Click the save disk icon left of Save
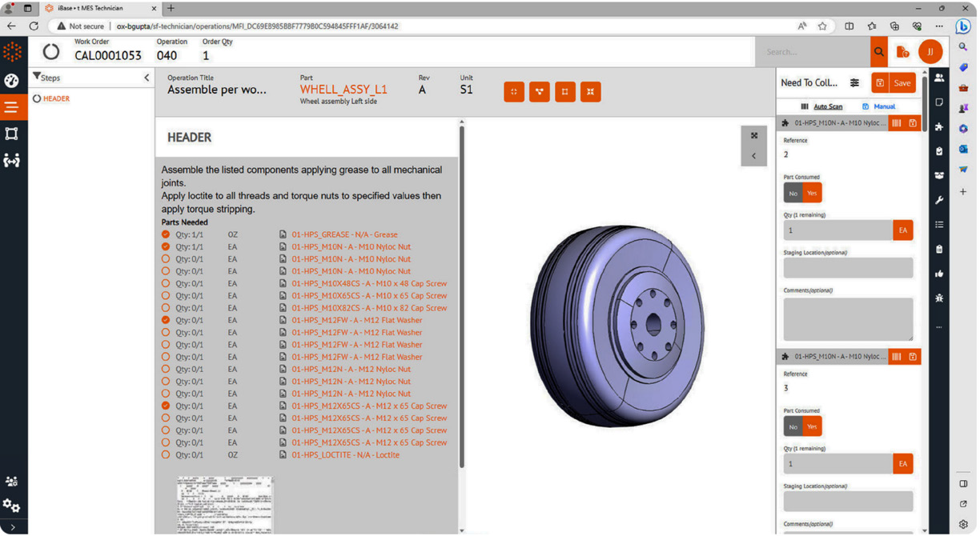The height and width of the screenshot is (536, 980). click(x=880, y=83)
